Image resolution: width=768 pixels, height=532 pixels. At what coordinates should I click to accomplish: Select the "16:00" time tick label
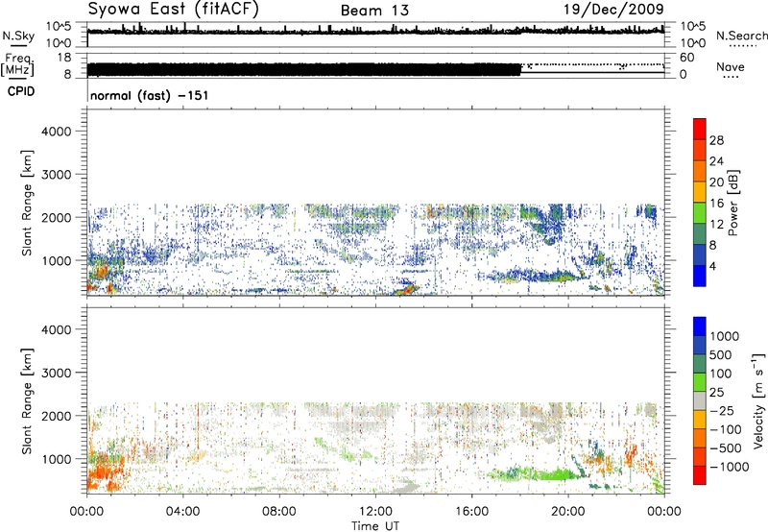click(471, 512)
